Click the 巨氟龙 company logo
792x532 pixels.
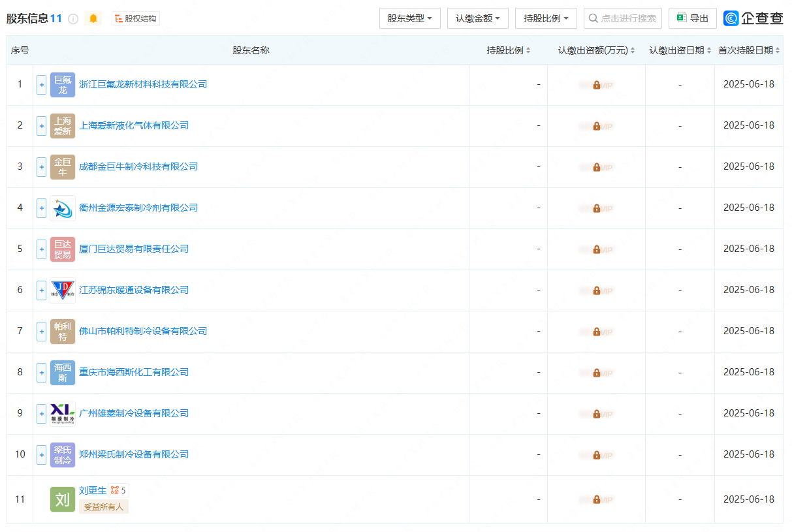63,85
